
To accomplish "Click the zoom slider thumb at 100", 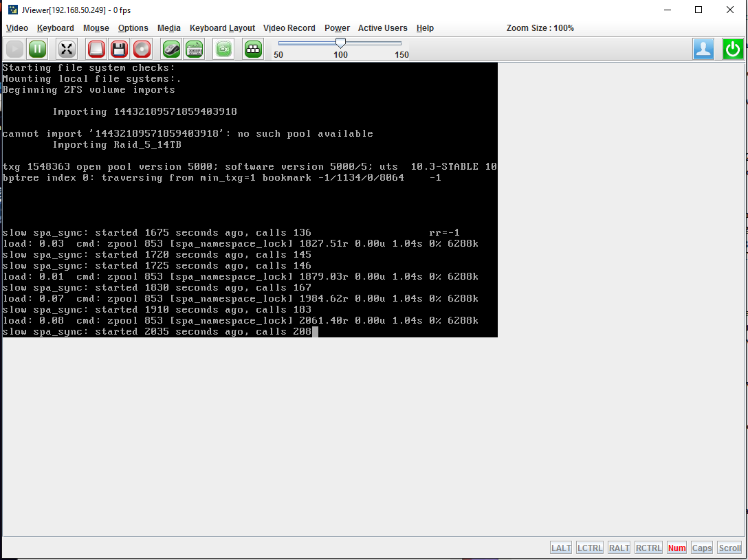I will (x=340, y=43).
